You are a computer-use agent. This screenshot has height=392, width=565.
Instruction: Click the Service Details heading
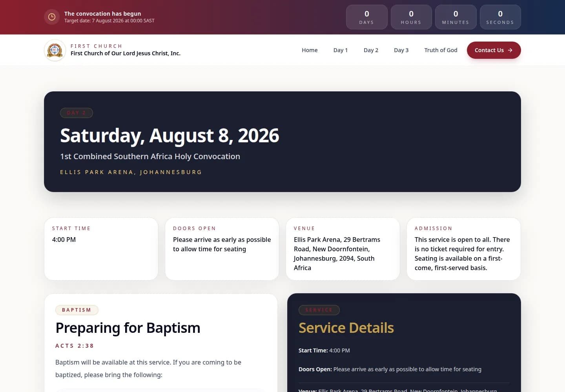[x=346, y=328]
